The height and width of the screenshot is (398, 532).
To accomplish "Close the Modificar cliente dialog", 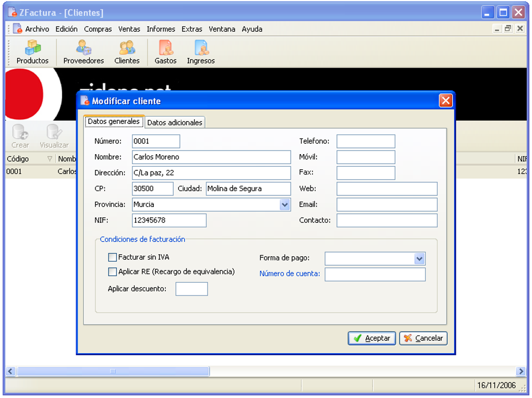I will point(445,101).
